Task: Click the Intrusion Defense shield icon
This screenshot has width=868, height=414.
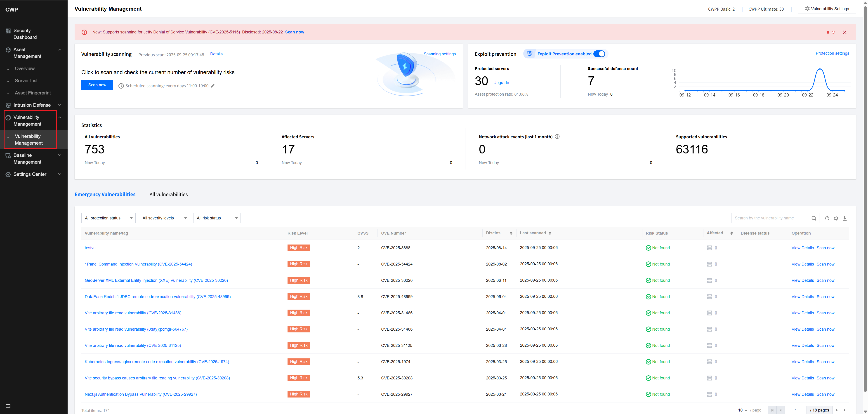Action: click(x=8, y=105)
